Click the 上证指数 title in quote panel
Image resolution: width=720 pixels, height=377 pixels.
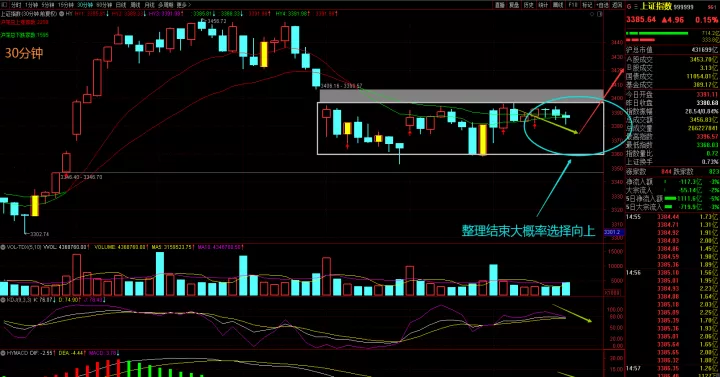(656, 6)
